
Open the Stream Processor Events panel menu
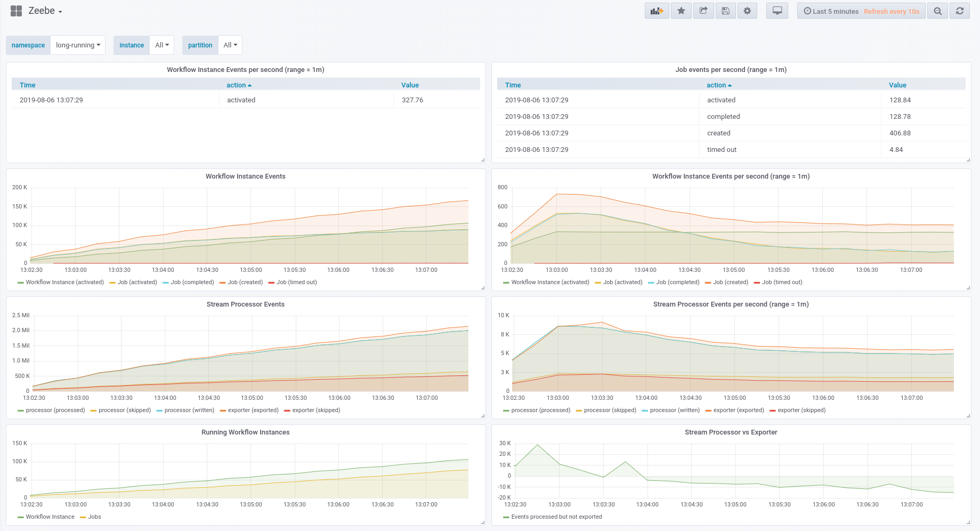tap(245, 304)
